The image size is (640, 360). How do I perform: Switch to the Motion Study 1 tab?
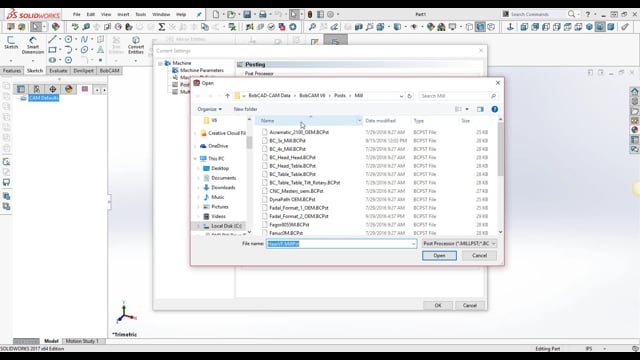[x=82, y=341]
